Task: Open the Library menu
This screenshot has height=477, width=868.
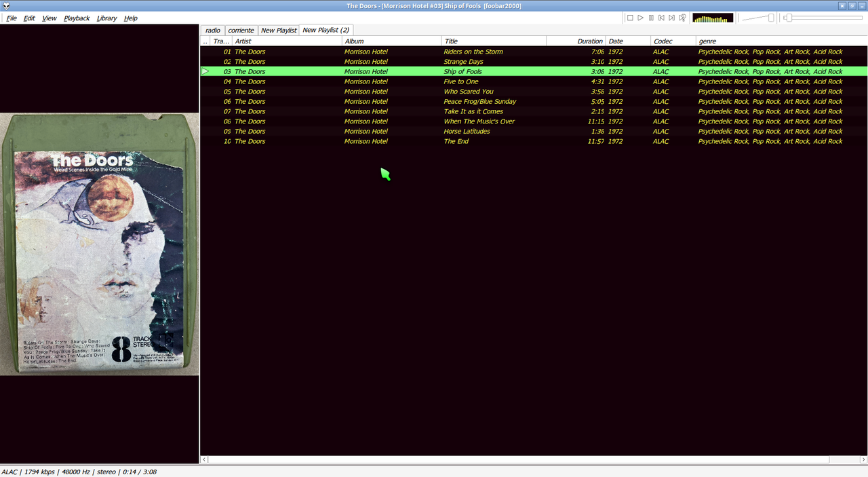Action: (x=106, y=18)
